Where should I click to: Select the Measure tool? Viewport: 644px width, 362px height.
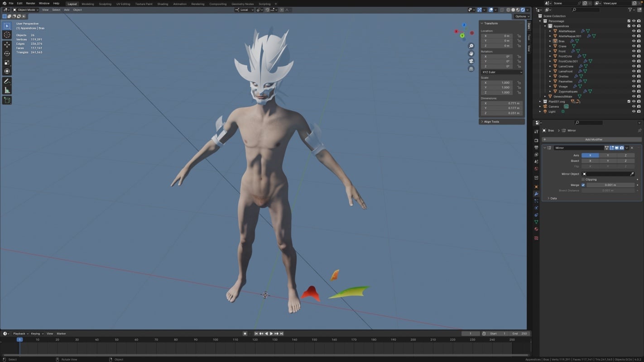point(7,90)
